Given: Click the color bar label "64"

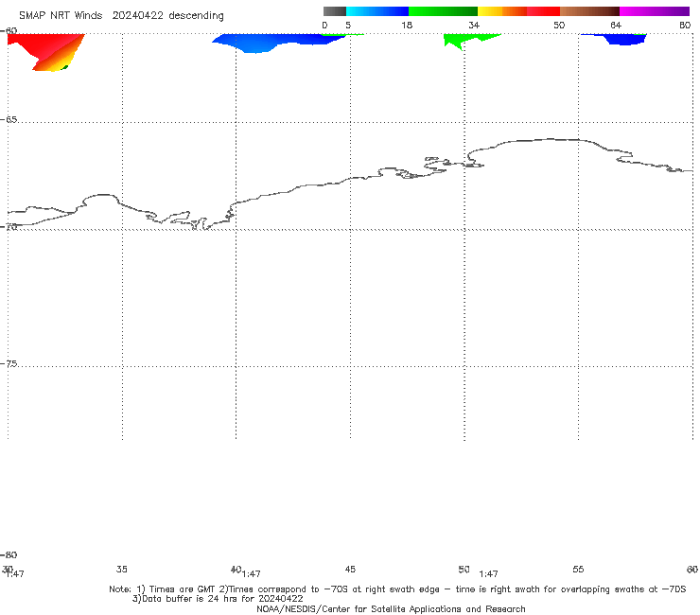Looking at the screenshot, I should [616, 25].
